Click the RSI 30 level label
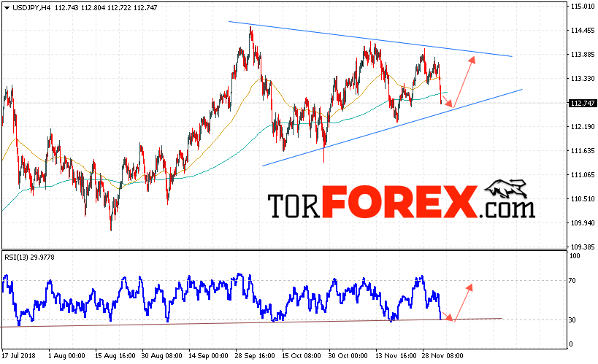This screenshot has width=598, height=364. click(x=572, y=320)
